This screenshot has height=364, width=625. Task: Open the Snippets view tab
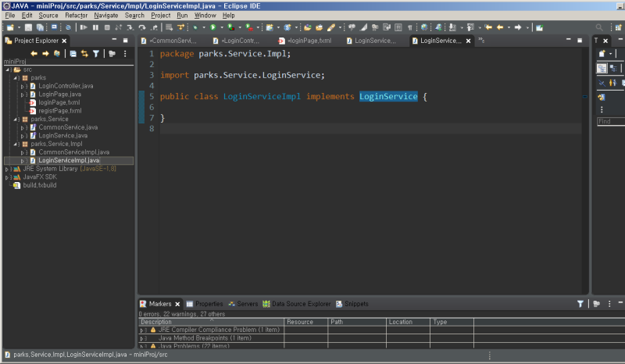coord(352,304)
